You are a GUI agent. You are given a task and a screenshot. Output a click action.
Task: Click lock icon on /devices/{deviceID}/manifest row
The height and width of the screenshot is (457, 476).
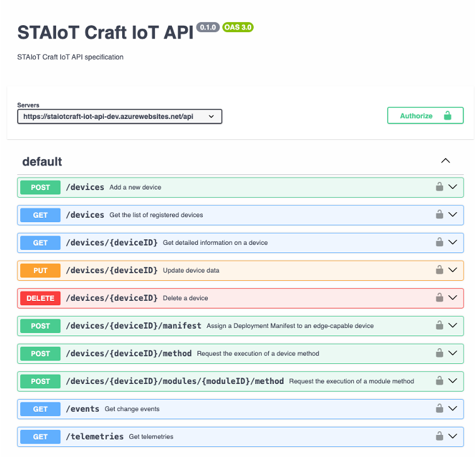pyautogui.click(x=439, y=325)
